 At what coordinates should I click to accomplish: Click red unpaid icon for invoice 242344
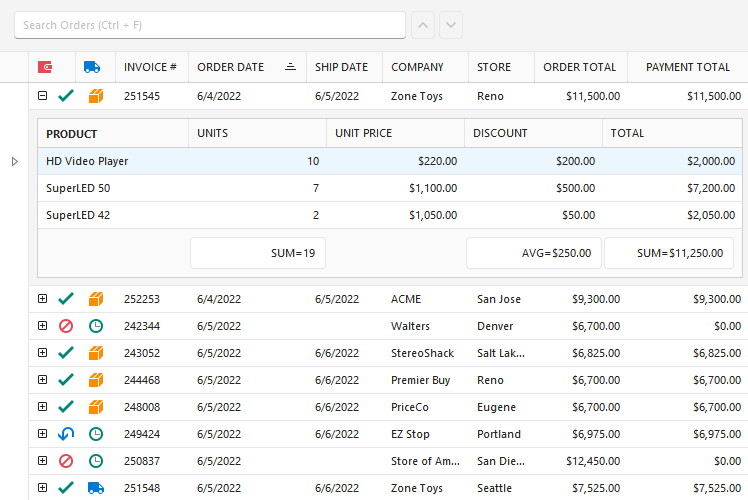pyautogui.click(x=66, y=326)
